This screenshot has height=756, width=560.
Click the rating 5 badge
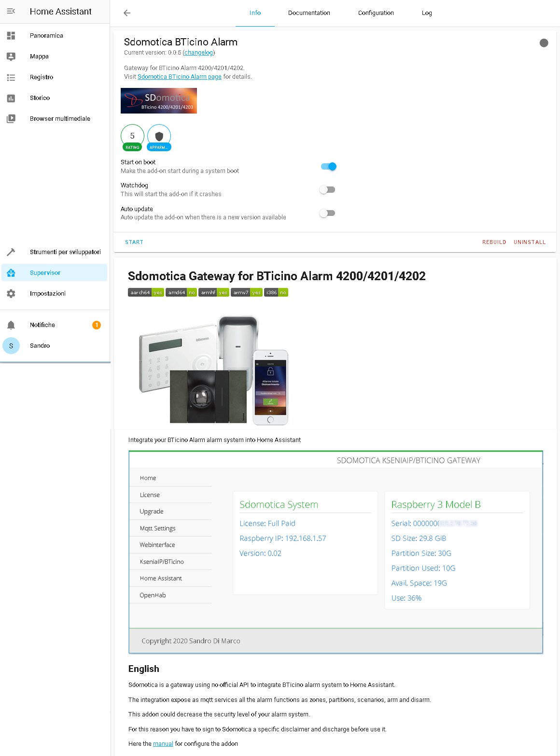(x=132, y=138)
